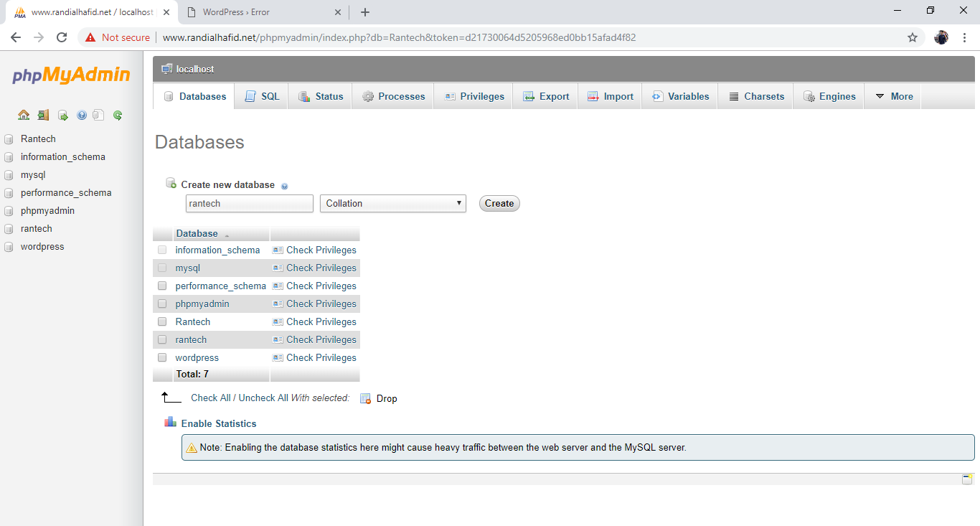This screenshot has width=980, height=526.
Task: Select lowercase rantech in sidebar
Action: click(37, 229)
